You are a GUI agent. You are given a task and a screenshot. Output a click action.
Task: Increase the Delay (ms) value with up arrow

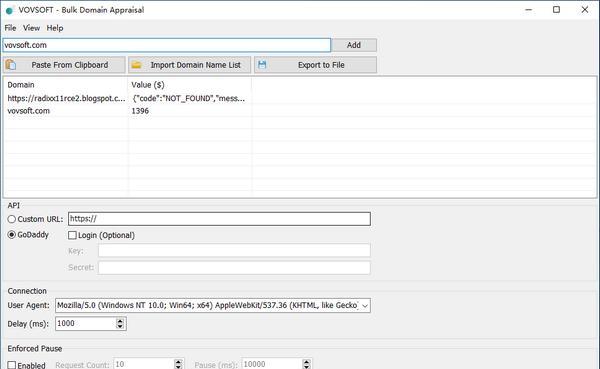pyautogui.click(x=120, y=321)
